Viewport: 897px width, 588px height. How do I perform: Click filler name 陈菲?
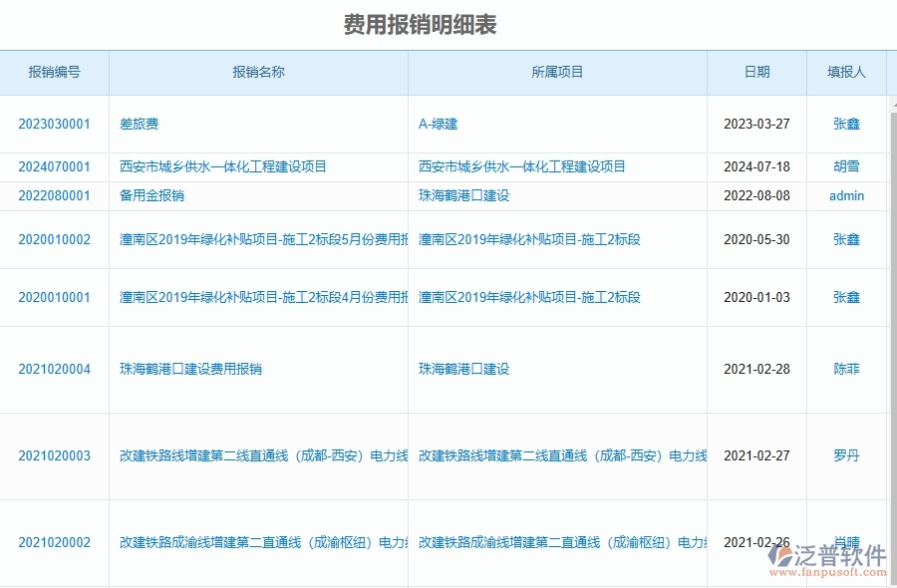point(845,368)
